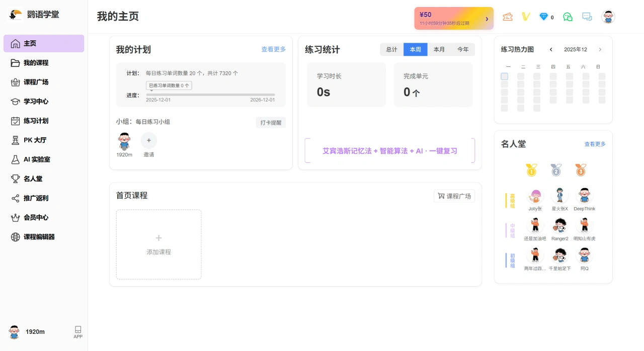Open the feedback chat bubble icon
Screen dimensions: 644x351
[587, 17]
